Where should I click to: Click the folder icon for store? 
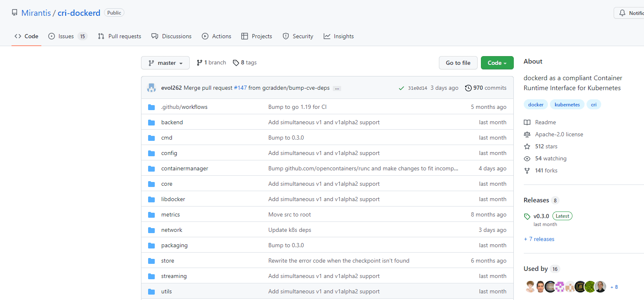(x=151, y=261)
